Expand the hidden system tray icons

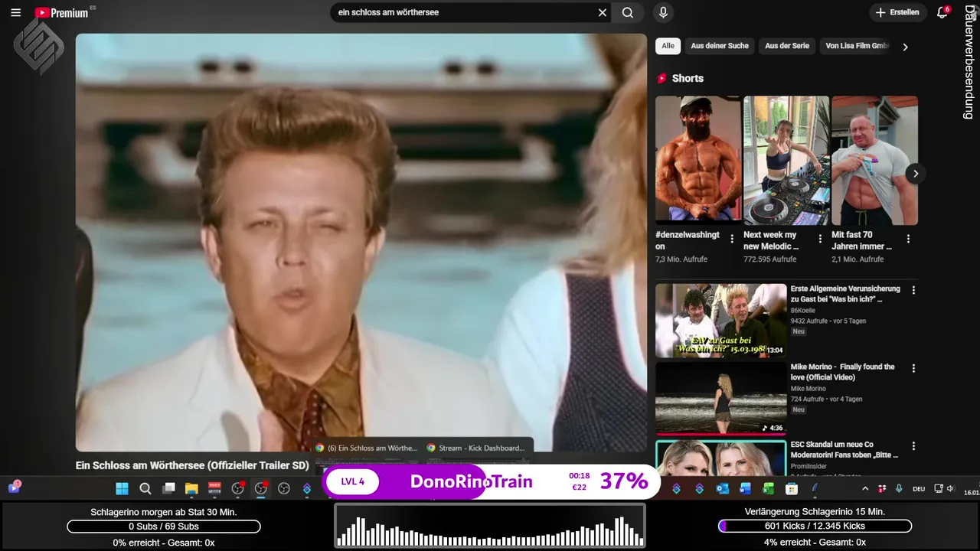[x=865, y=488]
